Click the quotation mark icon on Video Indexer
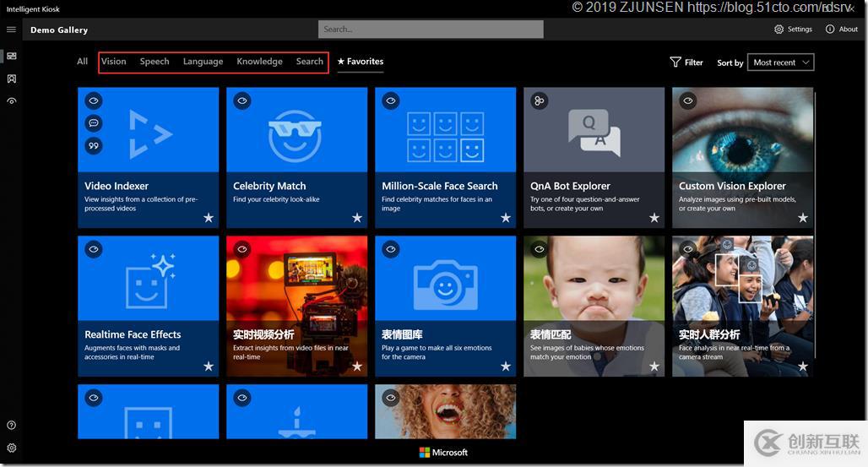This screenshot has height=467, width=868. click(x=94, y=145)
